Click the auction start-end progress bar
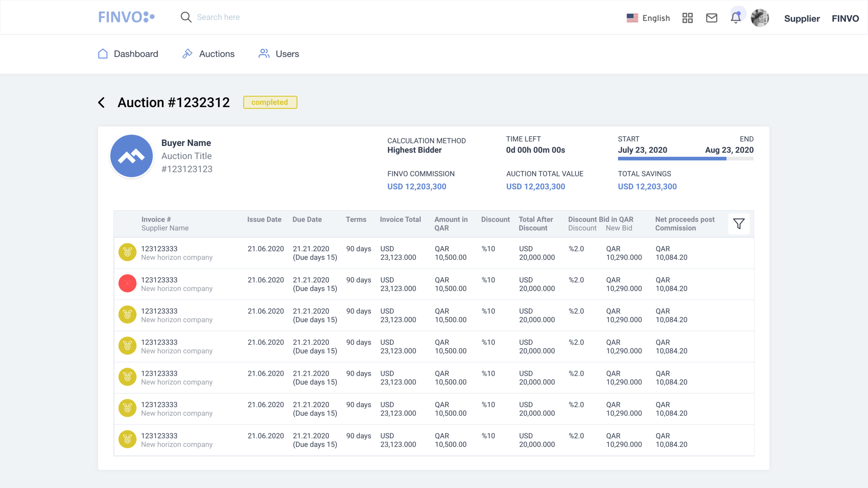Screen dimensions: 868x488 685,159
